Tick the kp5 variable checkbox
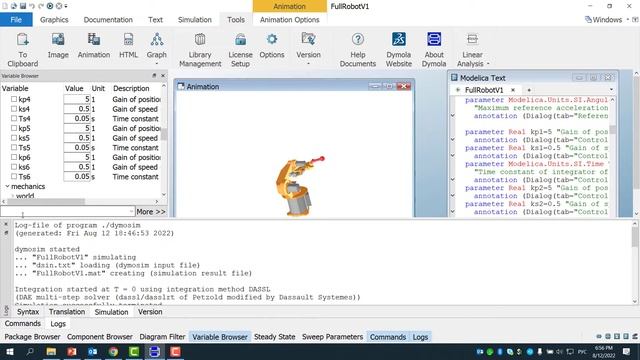640x360 pixels. click(14, 128)
